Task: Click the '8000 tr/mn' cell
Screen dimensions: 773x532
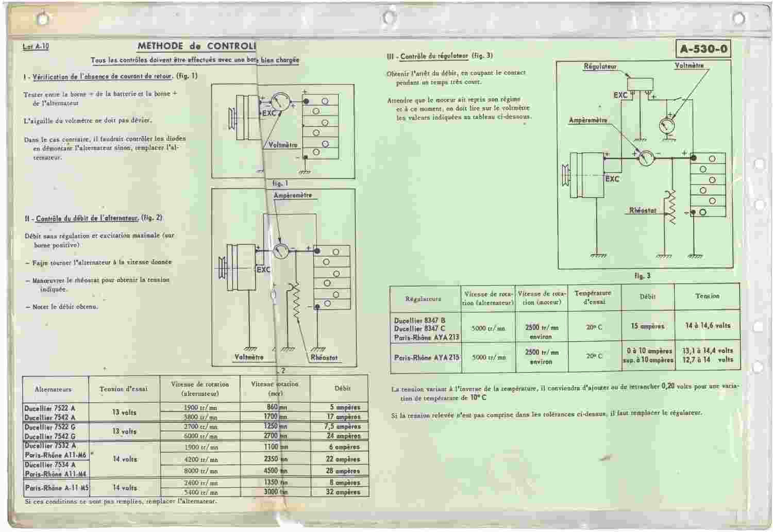Action: (200, 471)
